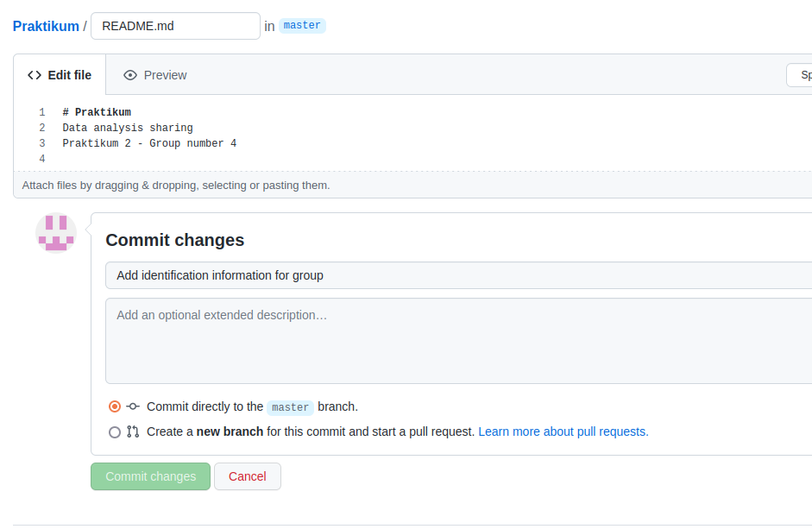Click the Cancel button
The height and width of the screenshot is (529, 812).
click(x=248, y=476)
